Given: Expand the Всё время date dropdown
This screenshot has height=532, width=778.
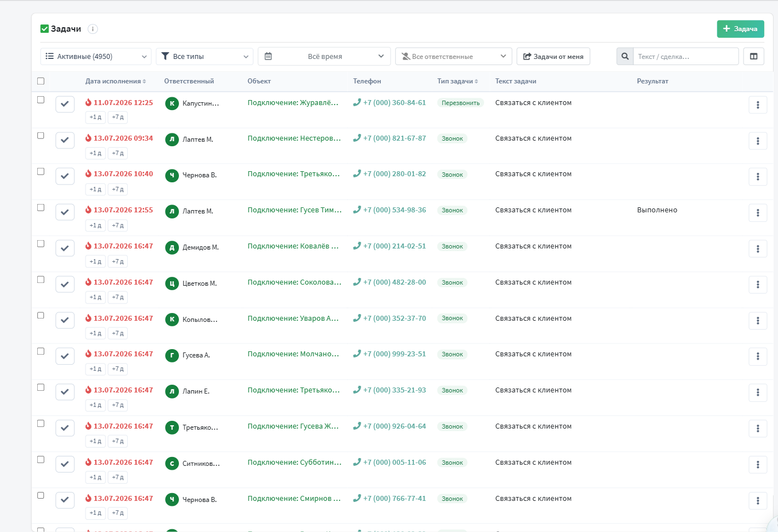Looking at the screenshot, I should tap(325, 56).
